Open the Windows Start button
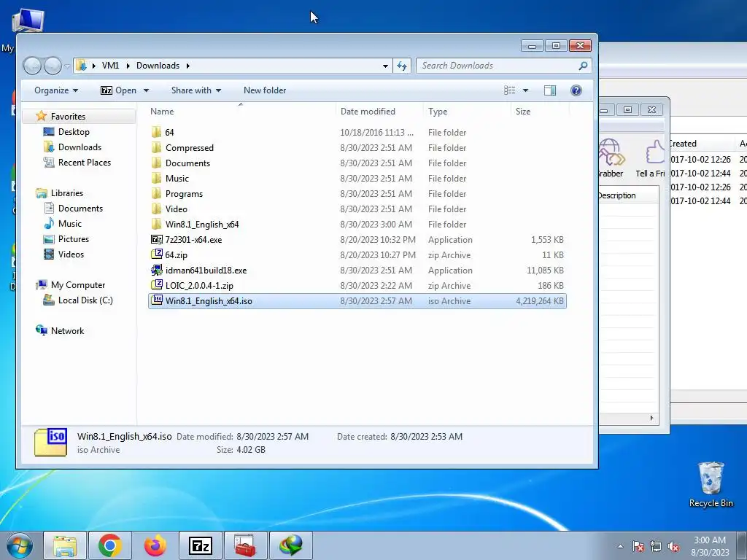Screen dimensions: 747x560 click(x=20, y=545)
